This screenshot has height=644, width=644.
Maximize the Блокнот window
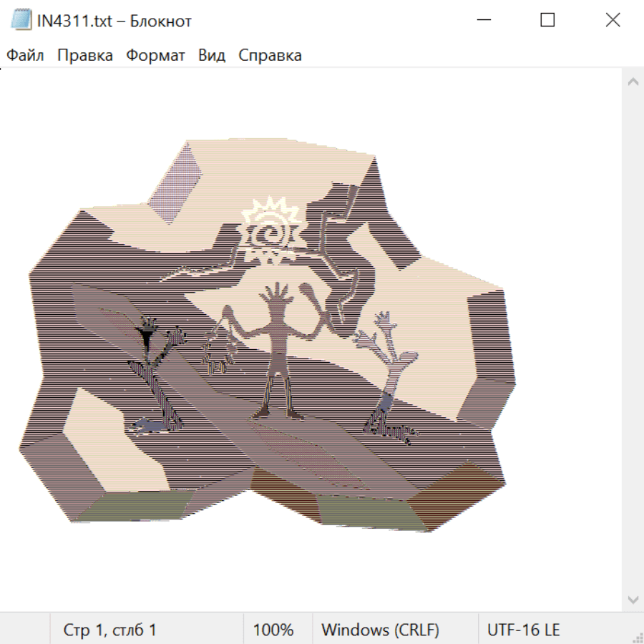tap(547, 21)
